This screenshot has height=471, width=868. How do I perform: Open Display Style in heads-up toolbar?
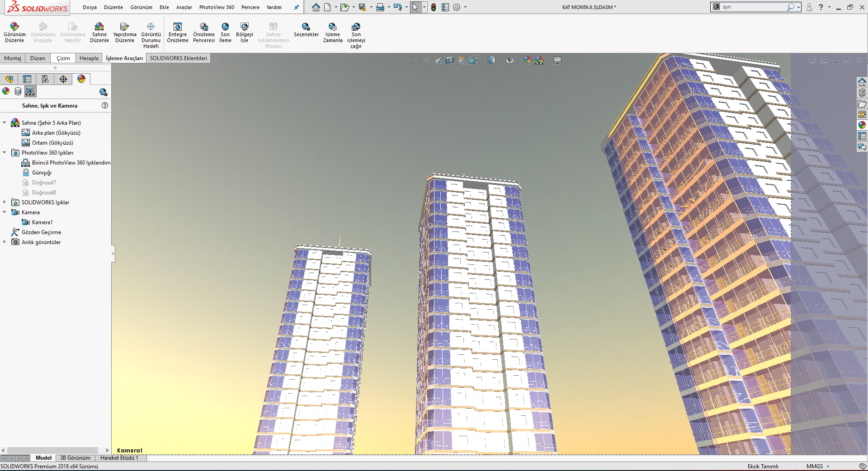coord(491,60)
